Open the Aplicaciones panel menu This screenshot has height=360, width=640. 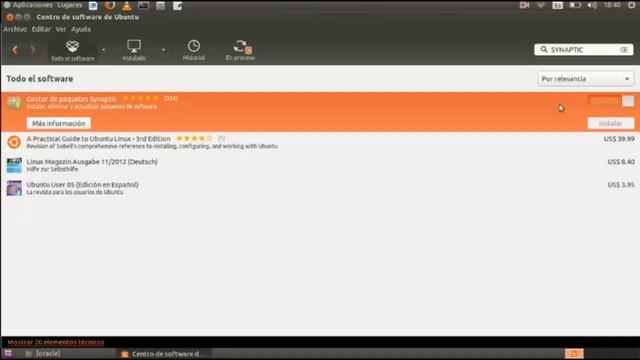tap(33, 5)
